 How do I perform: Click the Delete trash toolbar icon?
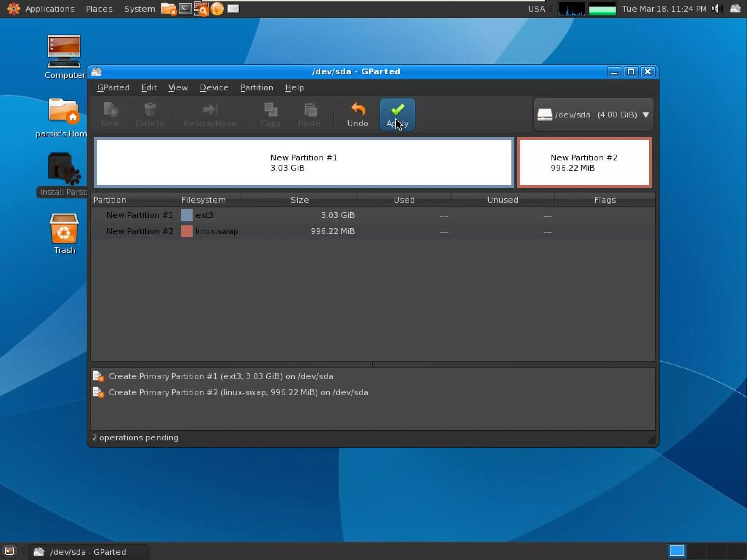point(150,109)
